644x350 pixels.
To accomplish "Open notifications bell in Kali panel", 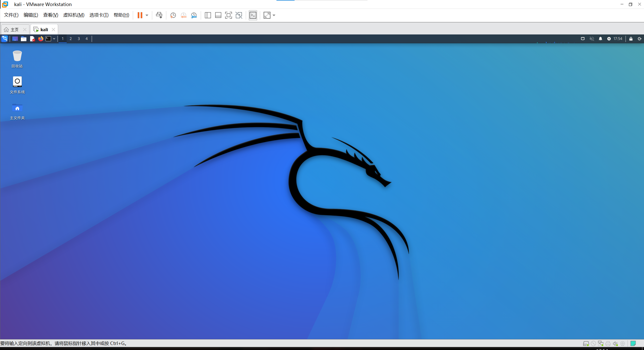I will pos(600,39).
